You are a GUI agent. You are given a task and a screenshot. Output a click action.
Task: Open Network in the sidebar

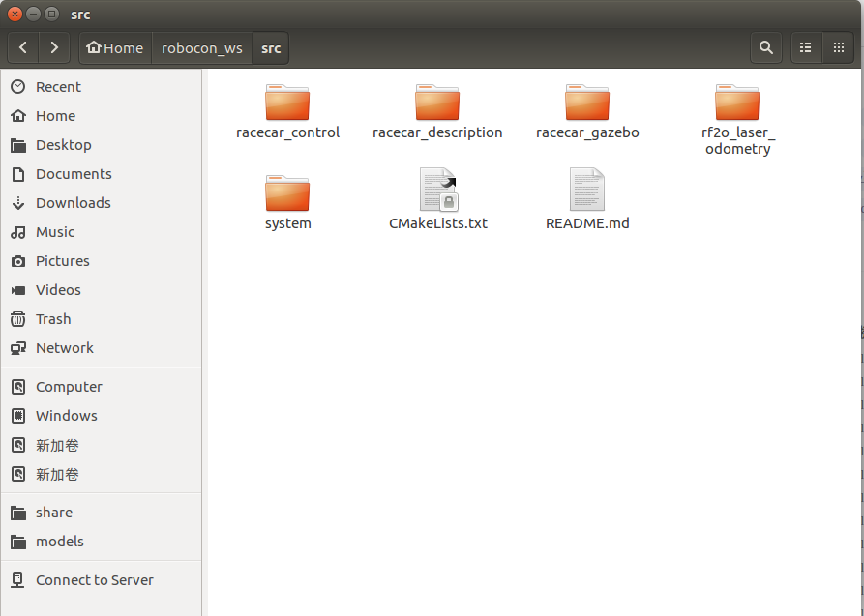point(102,348)
